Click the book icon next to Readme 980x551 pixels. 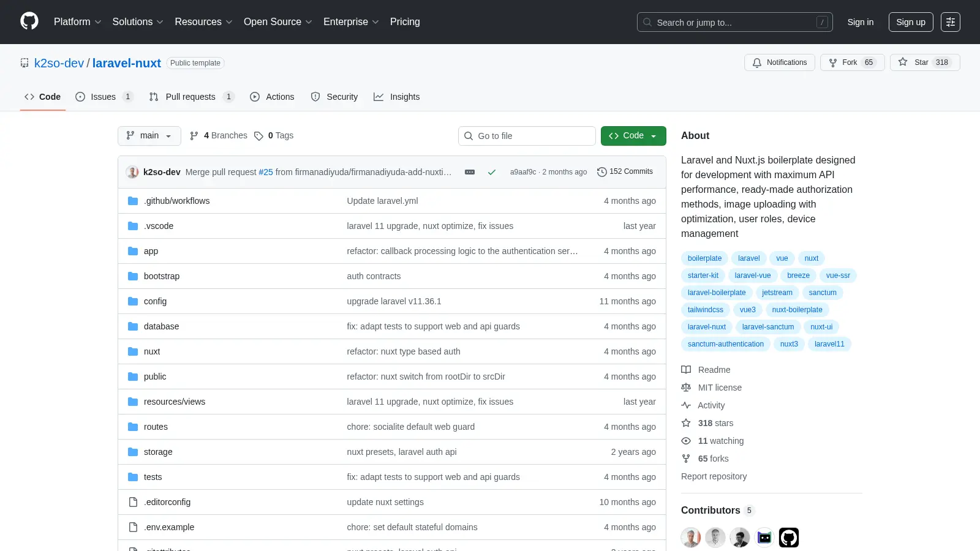tap(686, 370)
